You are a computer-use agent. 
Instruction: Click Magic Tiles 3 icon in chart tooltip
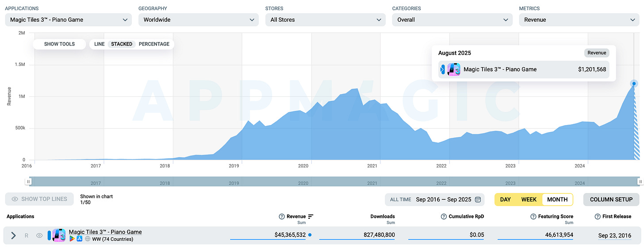click(x=454, y=69)
